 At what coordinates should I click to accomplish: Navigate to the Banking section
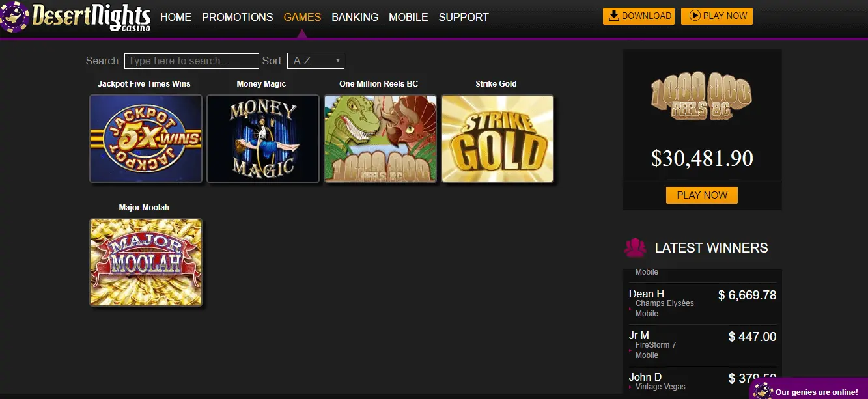tap(355, 17)
